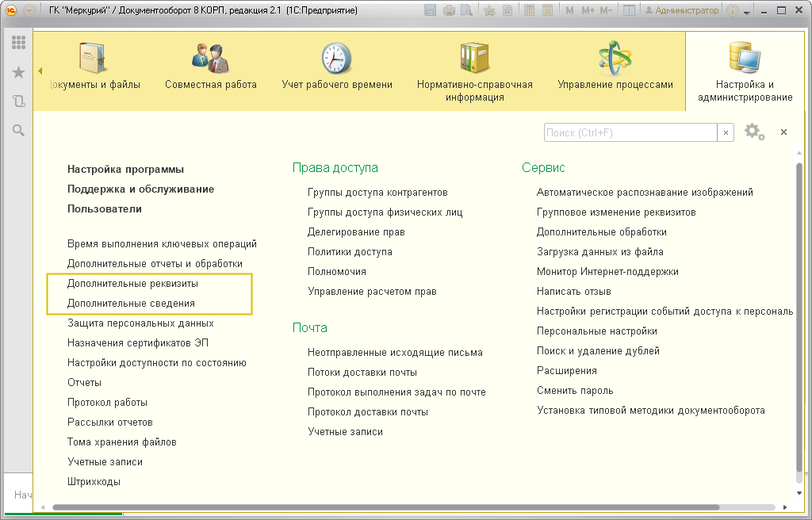Switch to Документы и файлы section
812x520 pixels.
coord(94,67)
